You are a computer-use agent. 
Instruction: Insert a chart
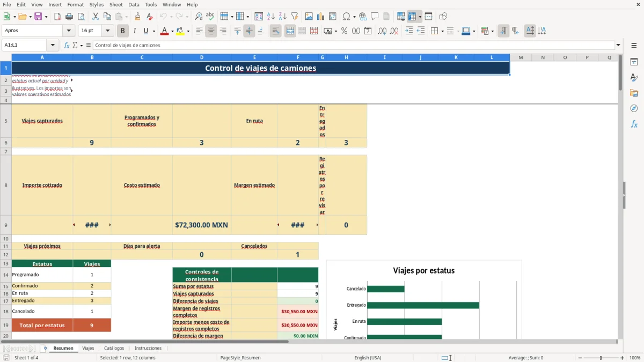pyautogui.click(x=321, y=17)
